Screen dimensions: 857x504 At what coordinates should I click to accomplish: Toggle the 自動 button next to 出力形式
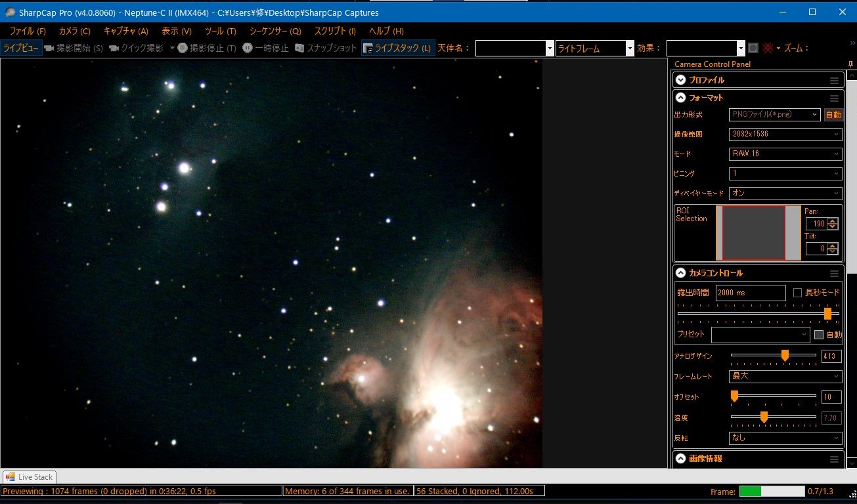(833, 114)
